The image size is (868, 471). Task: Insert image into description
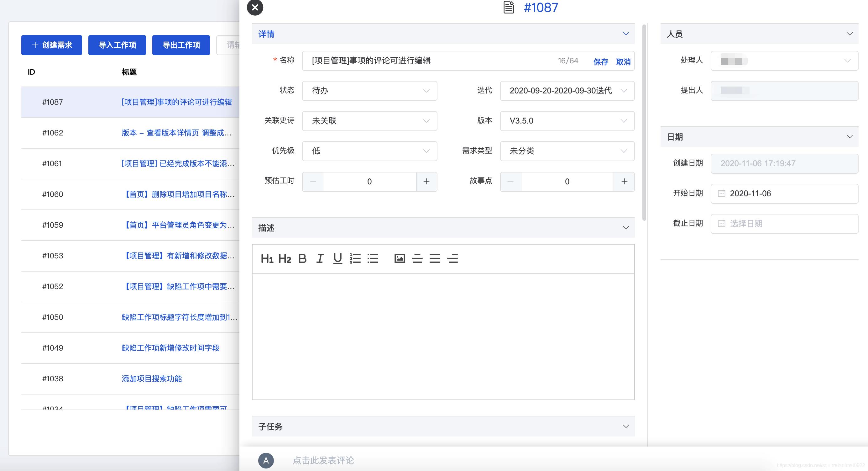point(400,259)
